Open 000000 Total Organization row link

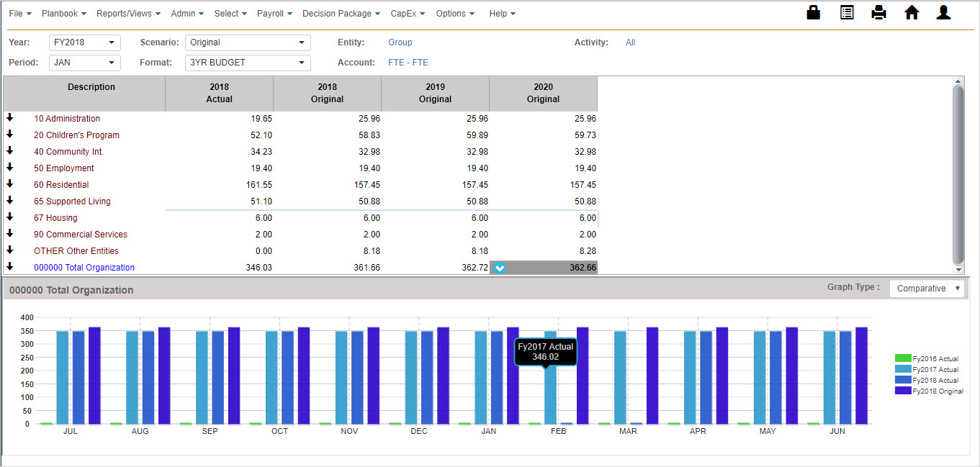[84, 268]
